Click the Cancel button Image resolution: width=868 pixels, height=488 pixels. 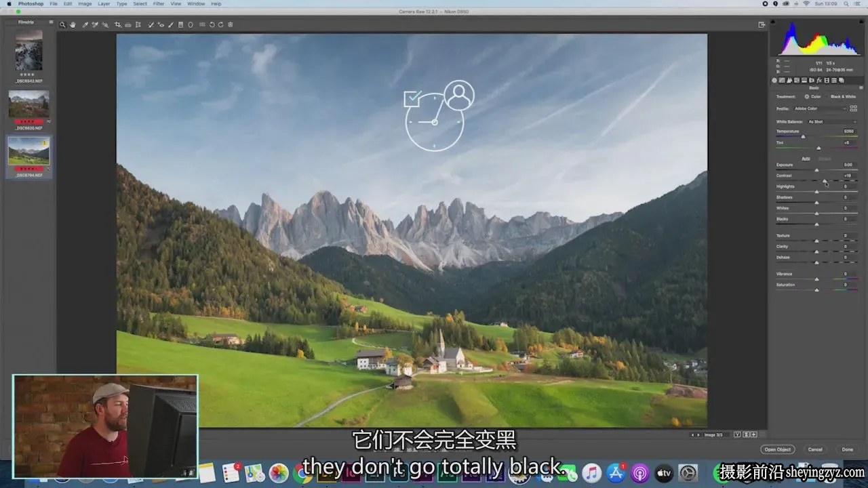click(x=815, y=449)
